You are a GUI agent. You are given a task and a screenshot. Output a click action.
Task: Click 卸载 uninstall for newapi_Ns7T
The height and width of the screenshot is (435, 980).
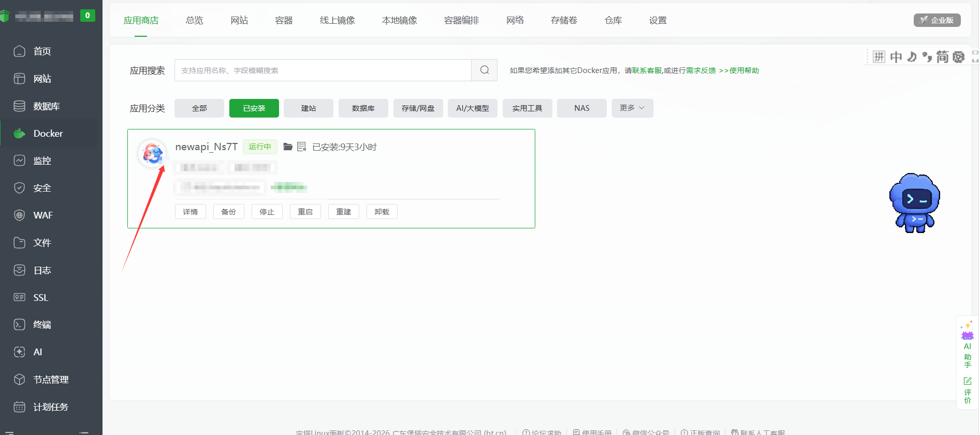coord(382,211)
